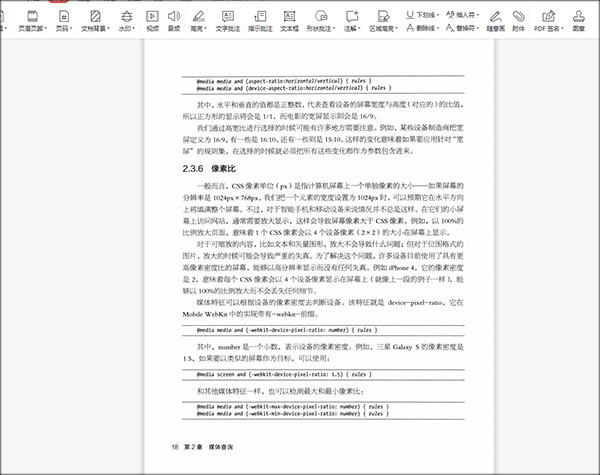Expand the 插入符 dropdown arrow
Image resolution: width=600 pixels, height=475 pixels.
pyautogui.click(x=478, y=15)
